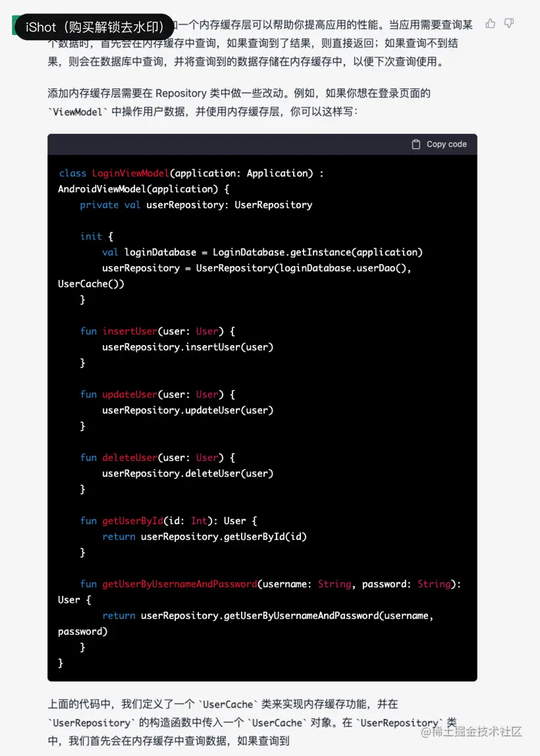Click 'private val userRepository: UserRepository' line

196,205
